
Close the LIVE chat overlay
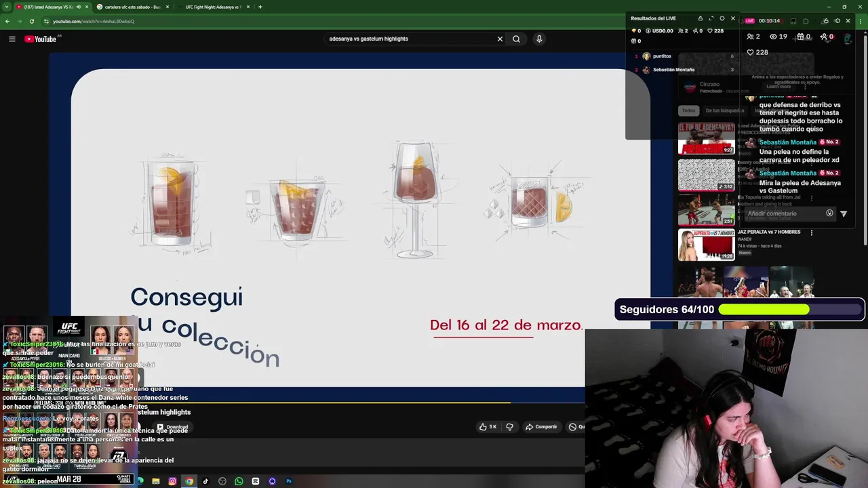point(848,21)
